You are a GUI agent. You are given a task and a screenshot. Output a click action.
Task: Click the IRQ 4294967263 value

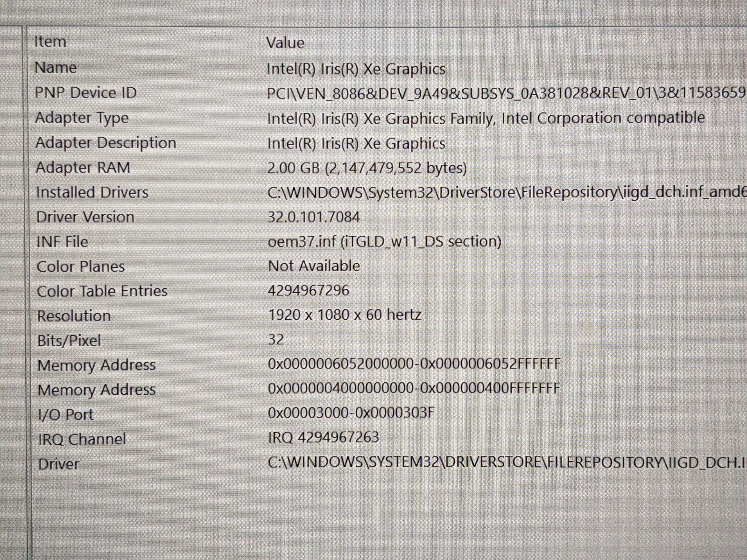click(324, 437)
